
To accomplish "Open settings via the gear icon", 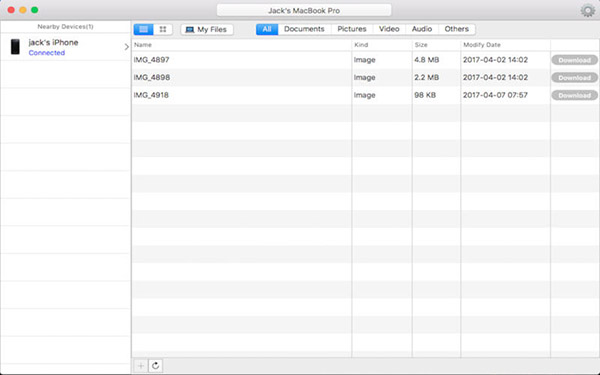I will [x=587, y=10].
